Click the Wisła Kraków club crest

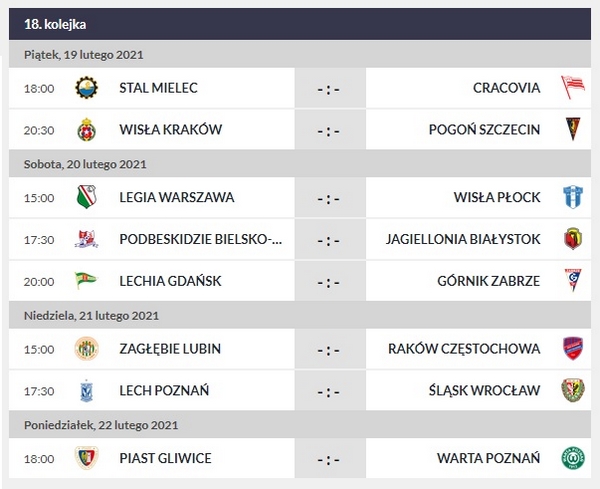click(x=86, y=130)
